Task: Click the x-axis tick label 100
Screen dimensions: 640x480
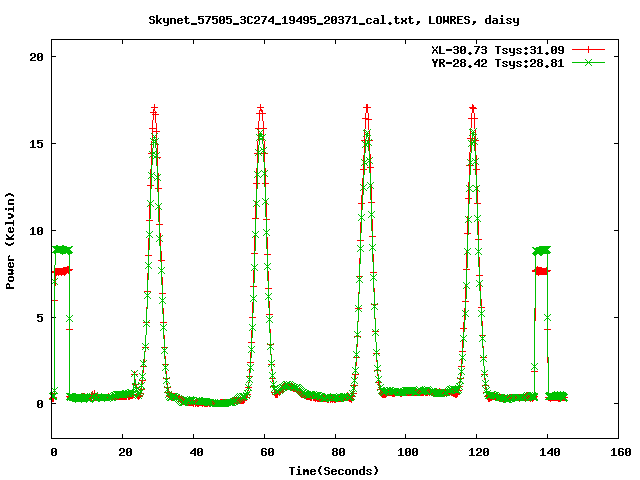Action: [406, 452]
